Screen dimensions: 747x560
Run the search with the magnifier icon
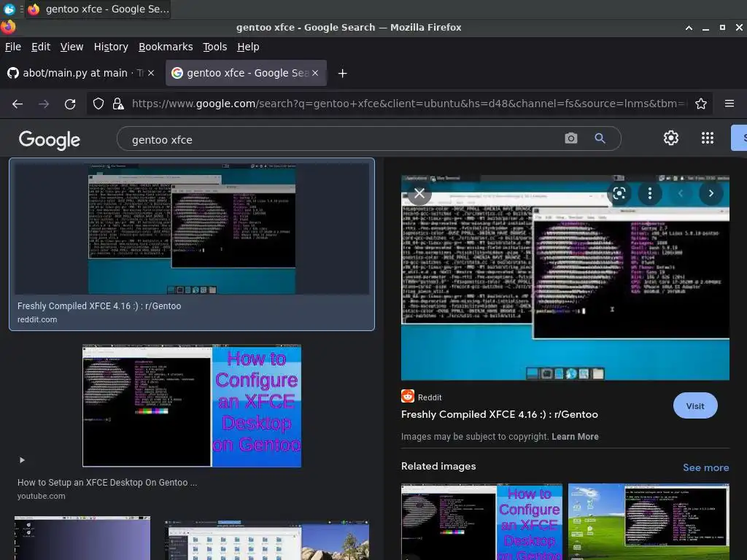600,138
